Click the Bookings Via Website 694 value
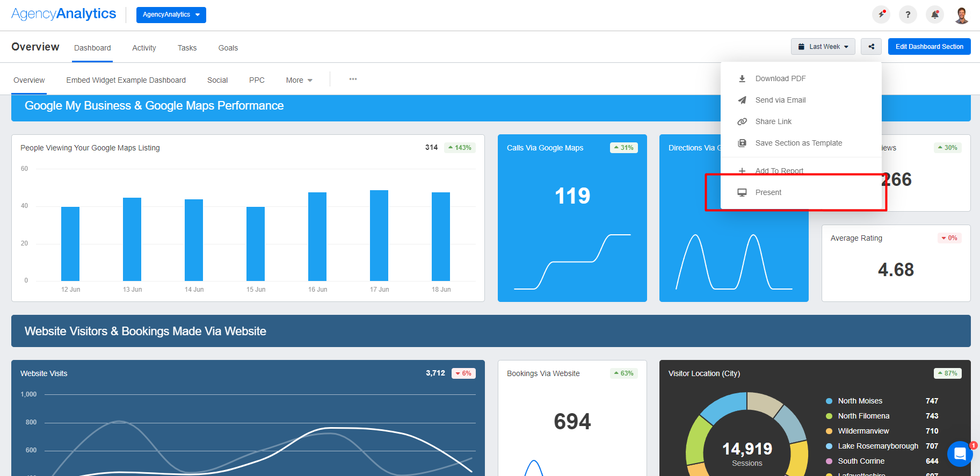980x476 pixels. tap(572, 421)
